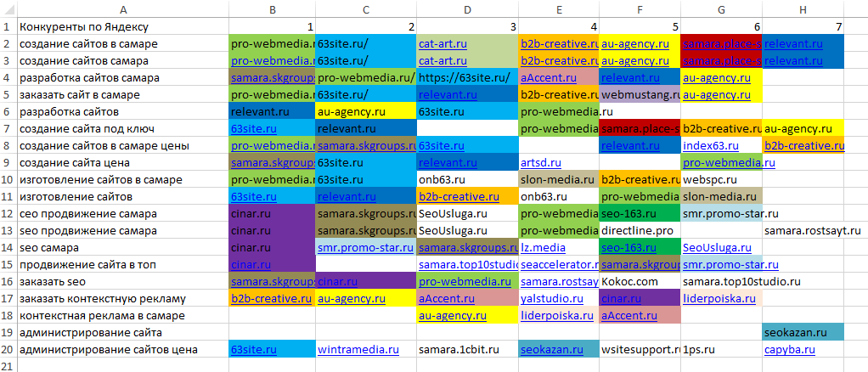
Task: Click the number 7 cell in row 1
Action: [x=803, y=26]
